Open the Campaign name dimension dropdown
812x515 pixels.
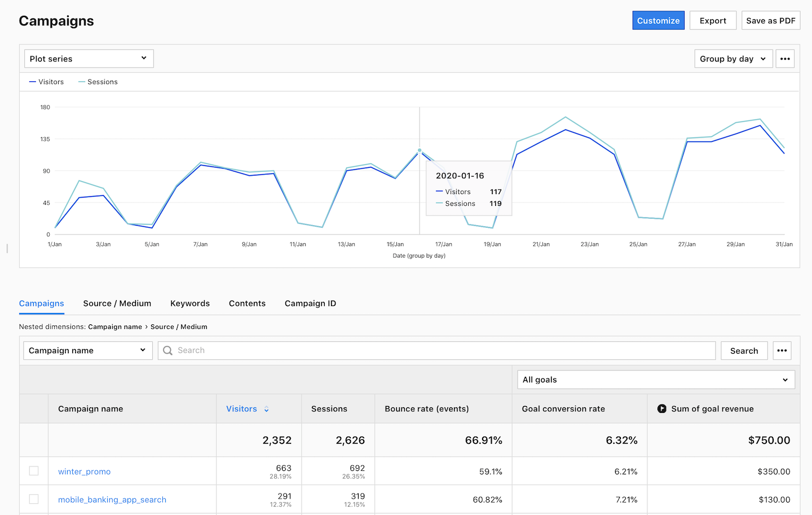point(88,350)
